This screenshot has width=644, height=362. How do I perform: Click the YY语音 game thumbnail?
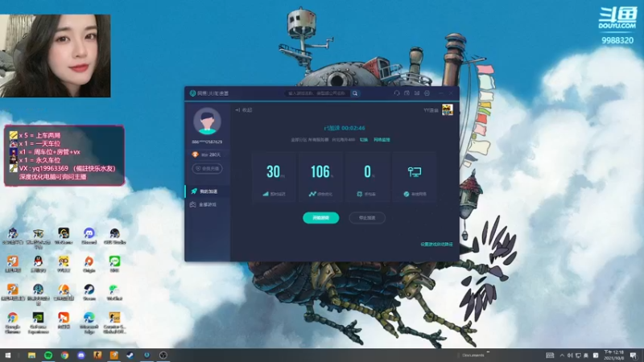[448, 109]
